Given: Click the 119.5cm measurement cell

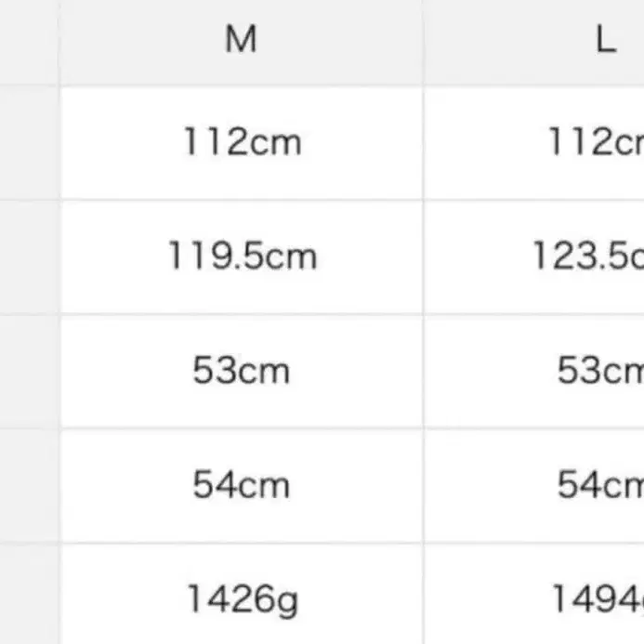Looking at the screenshot, I should click(x=242, y=256).
